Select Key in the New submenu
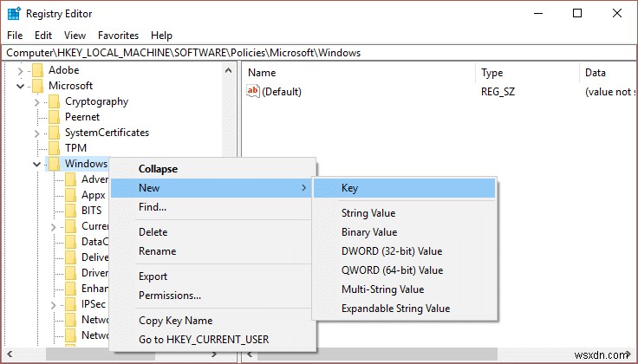Screen dimensions: 638x364 tap(405, 188)
